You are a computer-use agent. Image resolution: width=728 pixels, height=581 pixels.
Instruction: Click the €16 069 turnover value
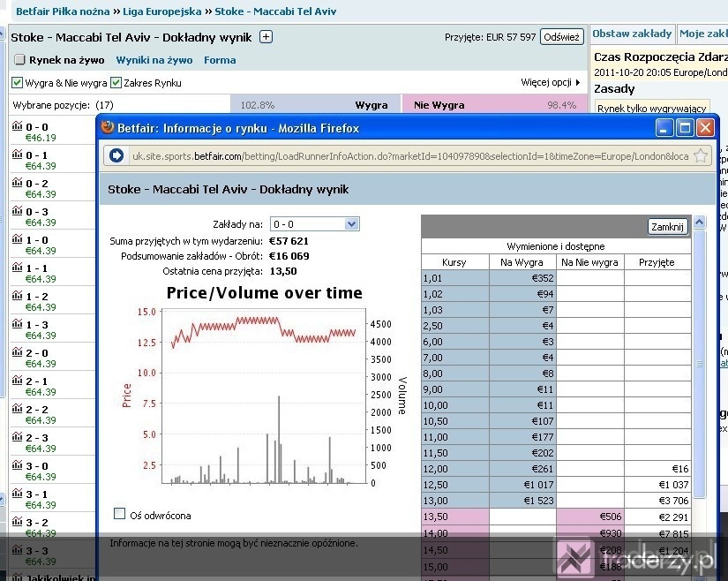[289, 256]
